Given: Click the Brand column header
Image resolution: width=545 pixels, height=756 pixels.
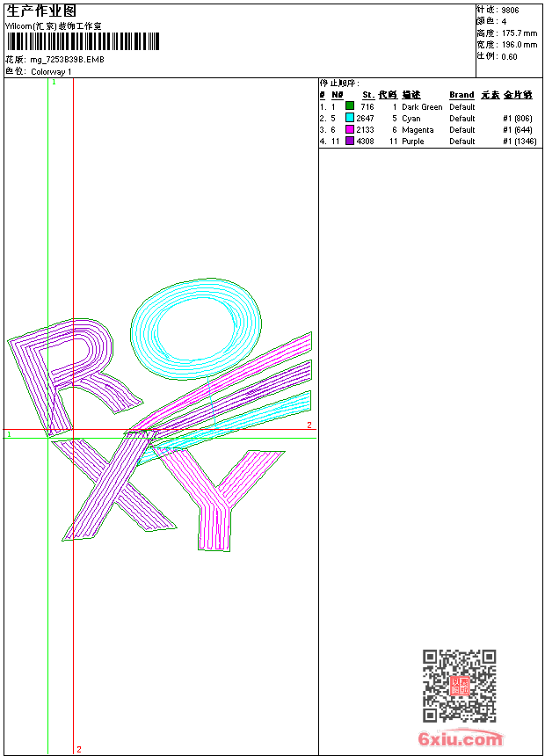Looking at the screenshot, I should coord(461,95).
